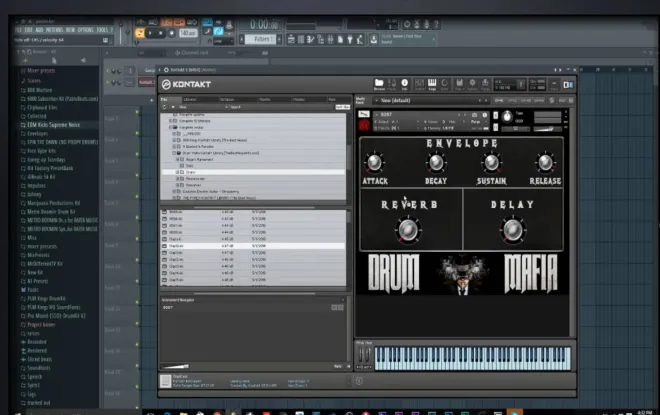
Task: Click the FL Studio record button
Action: (171, 33)
